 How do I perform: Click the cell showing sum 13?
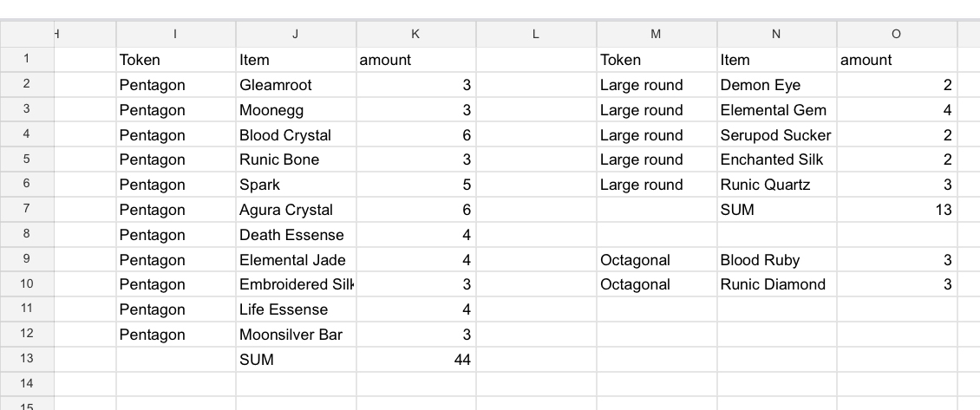[x=896, y=210]
